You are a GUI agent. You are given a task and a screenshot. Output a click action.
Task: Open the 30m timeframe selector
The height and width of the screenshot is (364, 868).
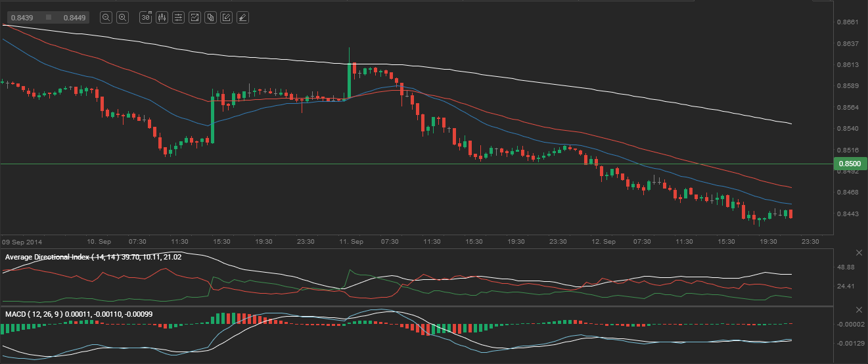pyautogui.click(x=146, y=18)
